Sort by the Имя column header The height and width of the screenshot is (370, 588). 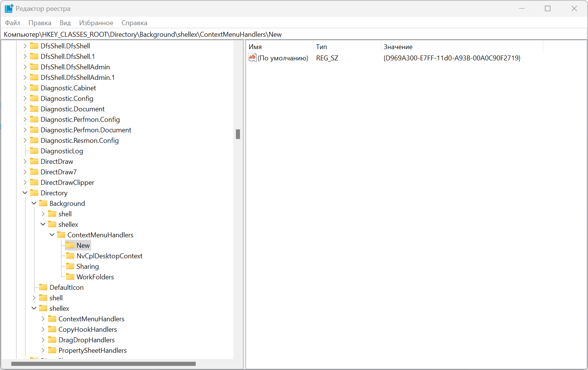pyautogui.click(x=280, y=47)
